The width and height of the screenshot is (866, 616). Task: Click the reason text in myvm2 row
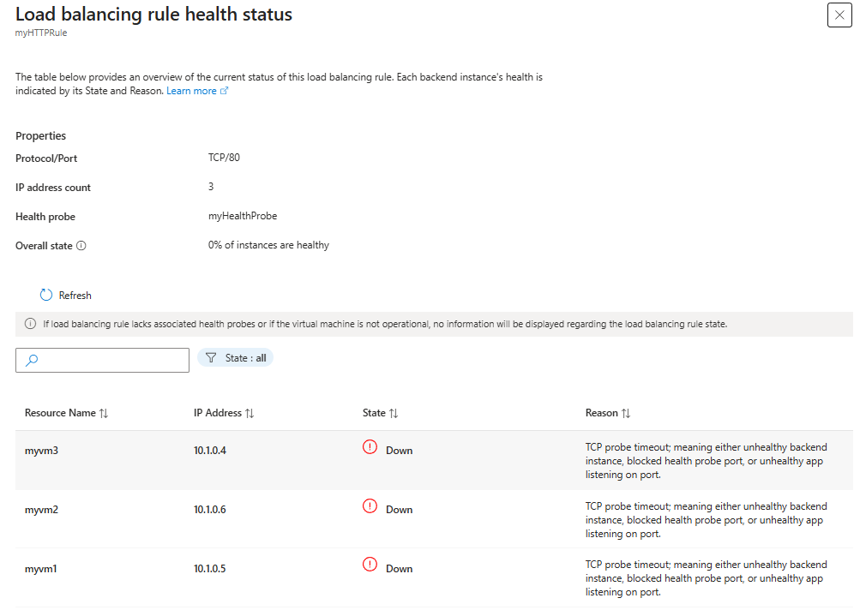pyautogui.click(x=707, y=520)
